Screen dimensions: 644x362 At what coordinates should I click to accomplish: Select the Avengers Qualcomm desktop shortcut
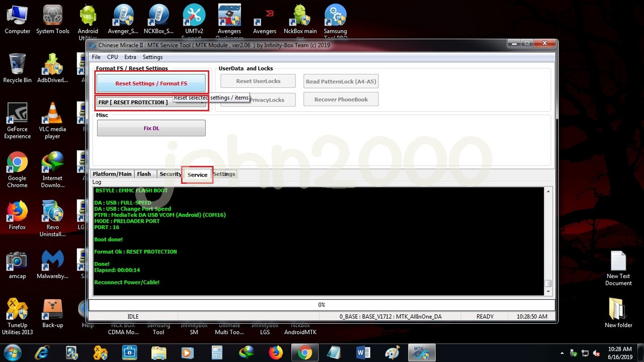pyautogui.click(x=229, y=22)
